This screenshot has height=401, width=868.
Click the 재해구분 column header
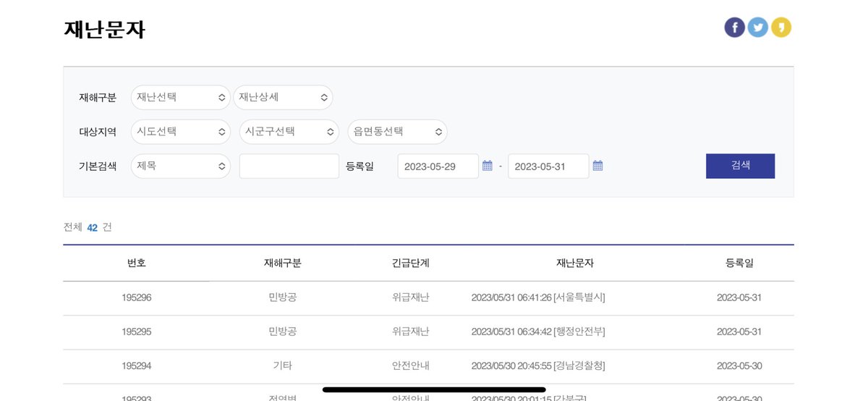coord(283,263)
